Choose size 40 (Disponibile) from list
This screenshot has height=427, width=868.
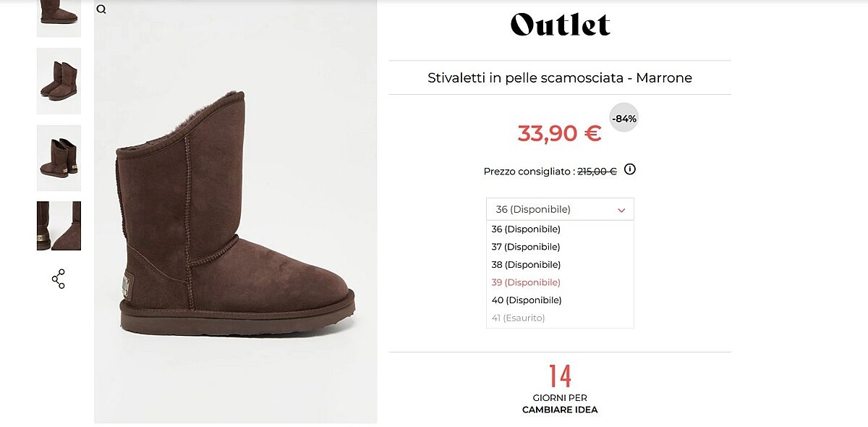click(526, 300)
